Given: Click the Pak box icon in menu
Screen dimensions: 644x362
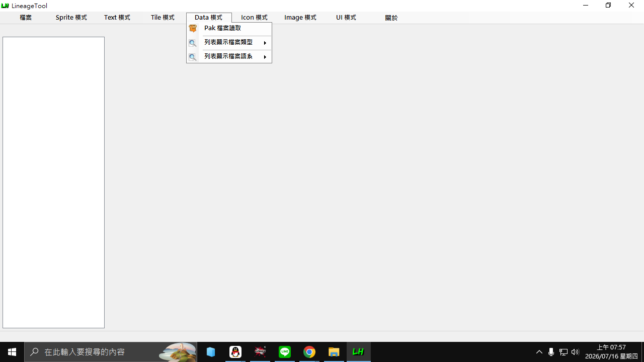Looking at the screenshot, I should (193, 29).
